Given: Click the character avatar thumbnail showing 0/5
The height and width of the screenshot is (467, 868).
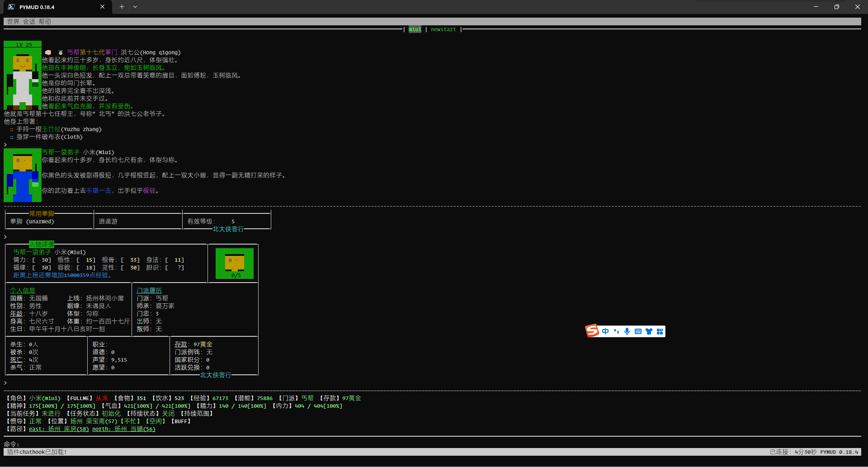Looking at the screenshot, I should (235, 263).
